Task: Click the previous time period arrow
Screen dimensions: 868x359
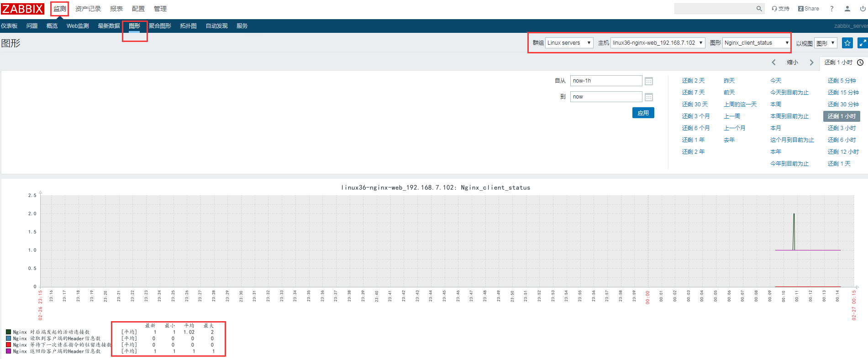Action: click(x=773, y=62)
